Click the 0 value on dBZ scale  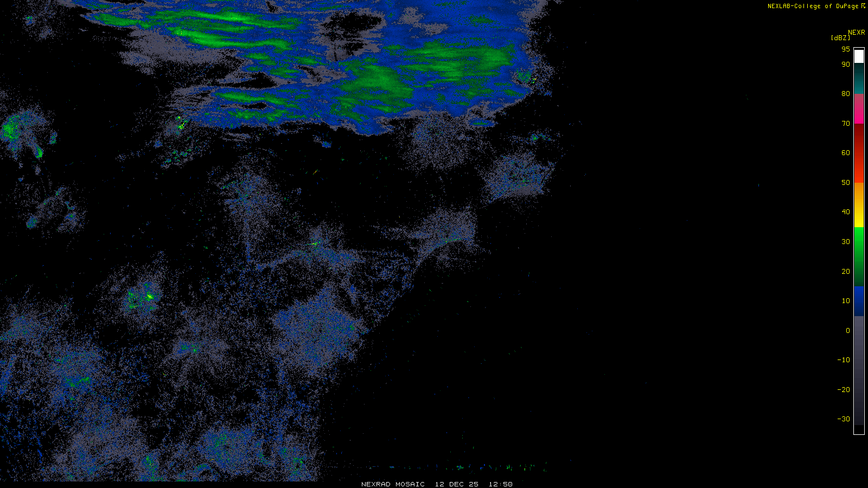click(848, 331)
